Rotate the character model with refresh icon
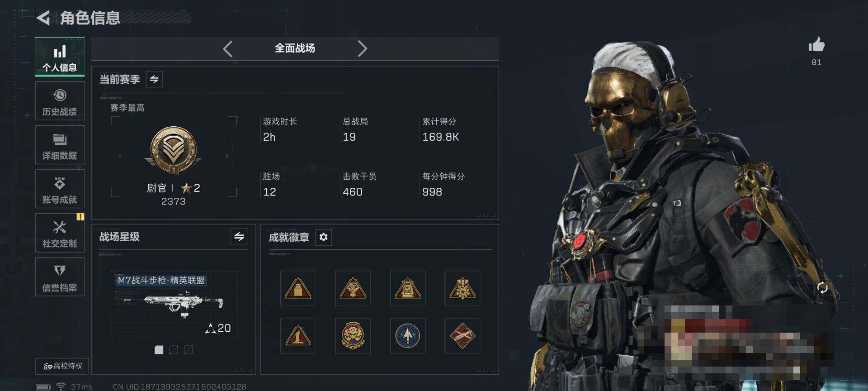 (x=822, y=287)
